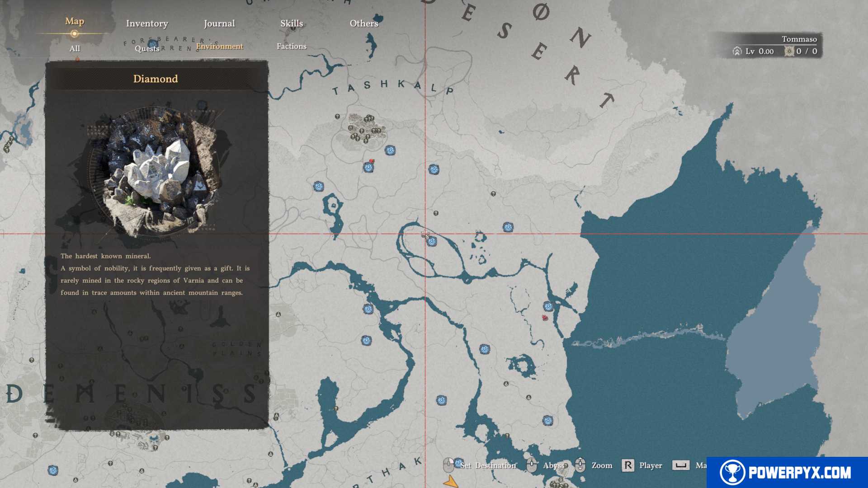Click the spacebar key icon
868x488 pixels.
680,465
